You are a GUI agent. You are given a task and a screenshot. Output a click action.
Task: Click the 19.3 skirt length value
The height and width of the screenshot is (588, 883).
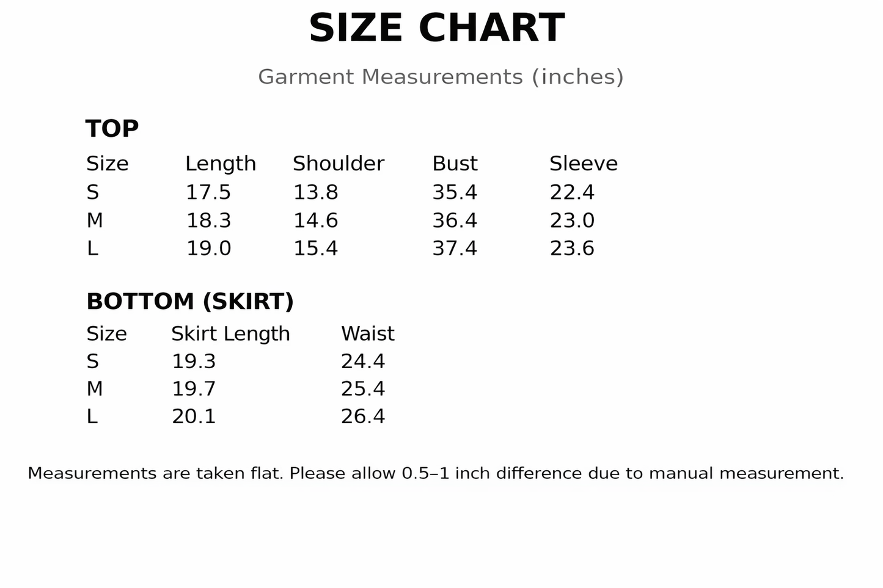coord(194,361)
